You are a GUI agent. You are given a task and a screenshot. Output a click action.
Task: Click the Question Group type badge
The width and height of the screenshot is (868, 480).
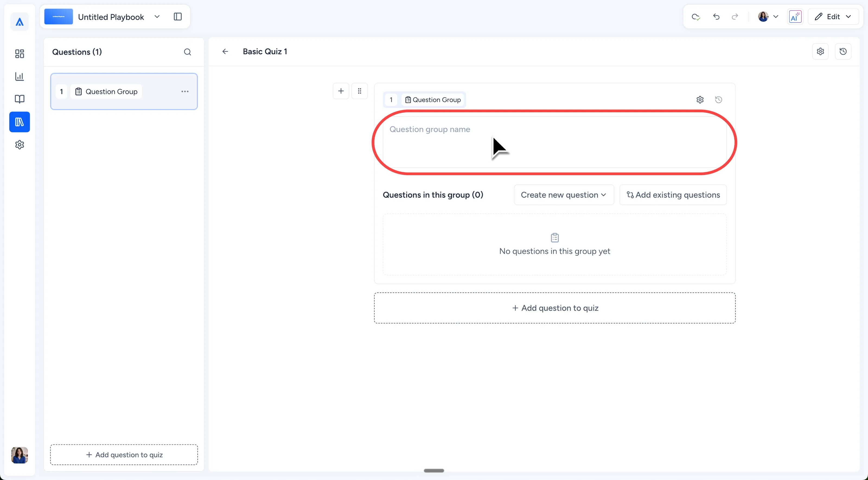click(x=433, y=100)
